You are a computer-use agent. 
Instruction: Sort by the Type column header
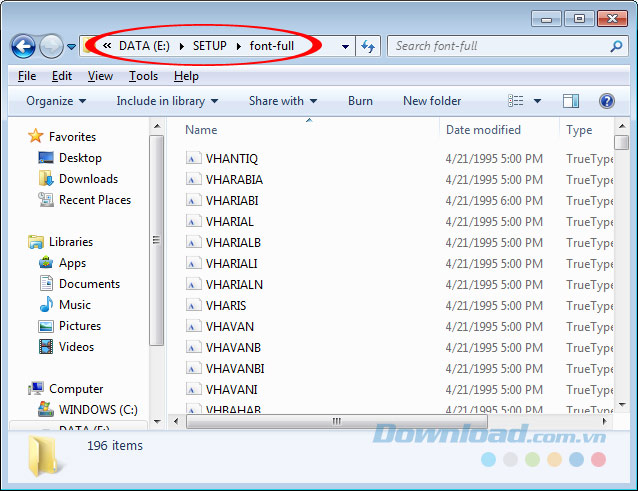point(579,130)
